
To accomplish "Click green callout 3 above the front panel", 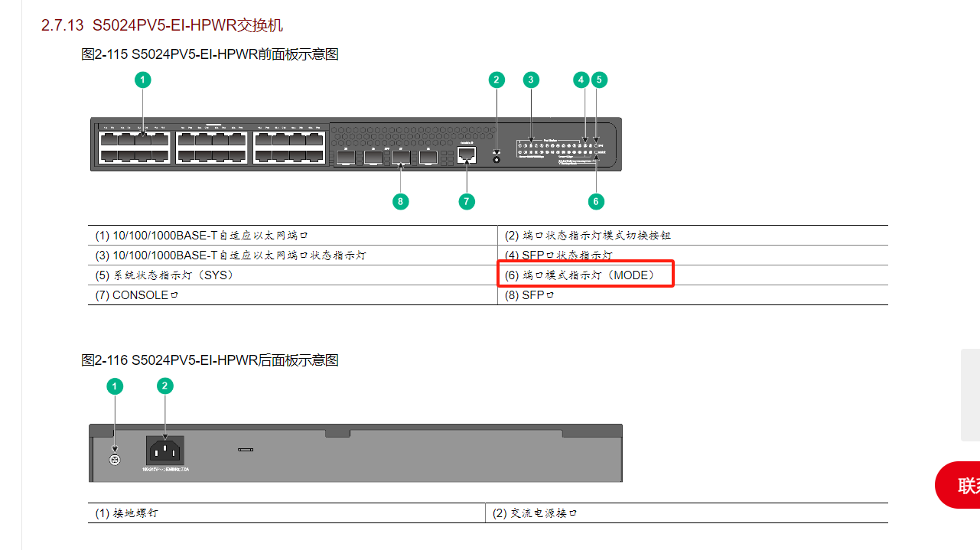I will click(x=532, y=80).
